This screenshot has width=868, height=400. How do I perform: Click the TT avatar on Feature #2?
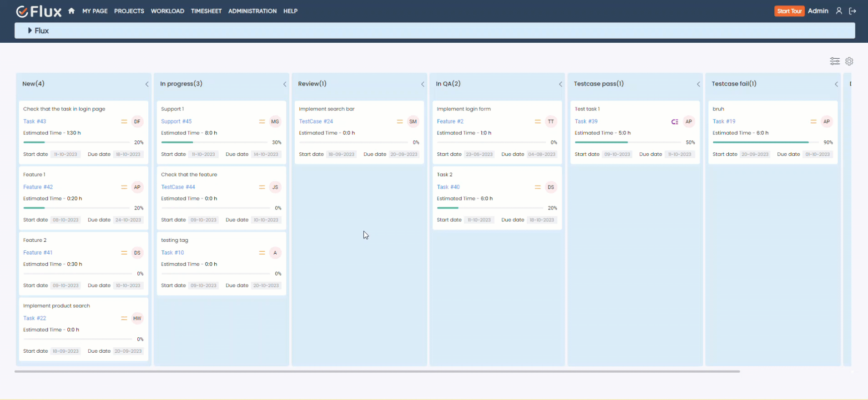(x=550, y=121)
